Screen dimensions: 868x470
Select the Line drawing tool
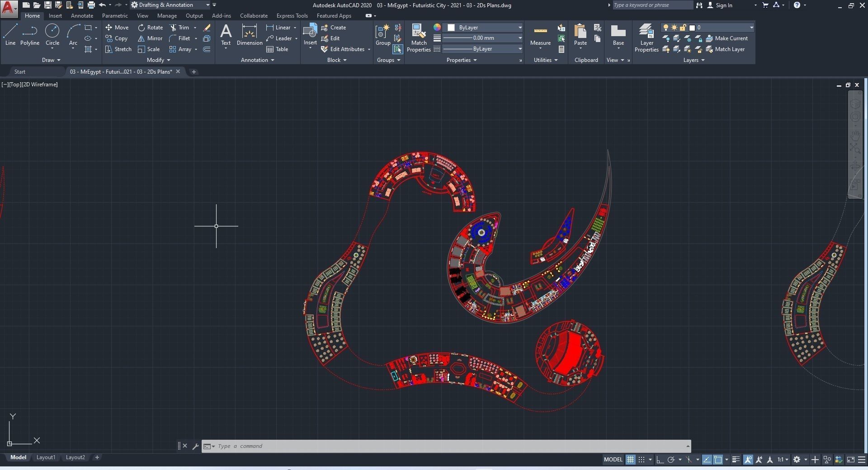pyautogui.click(x=10, y=35)
